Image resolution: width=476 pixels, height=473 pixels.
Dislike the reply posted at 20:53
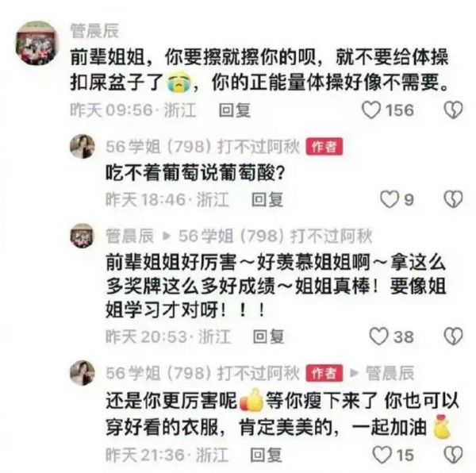coord(453,336)
